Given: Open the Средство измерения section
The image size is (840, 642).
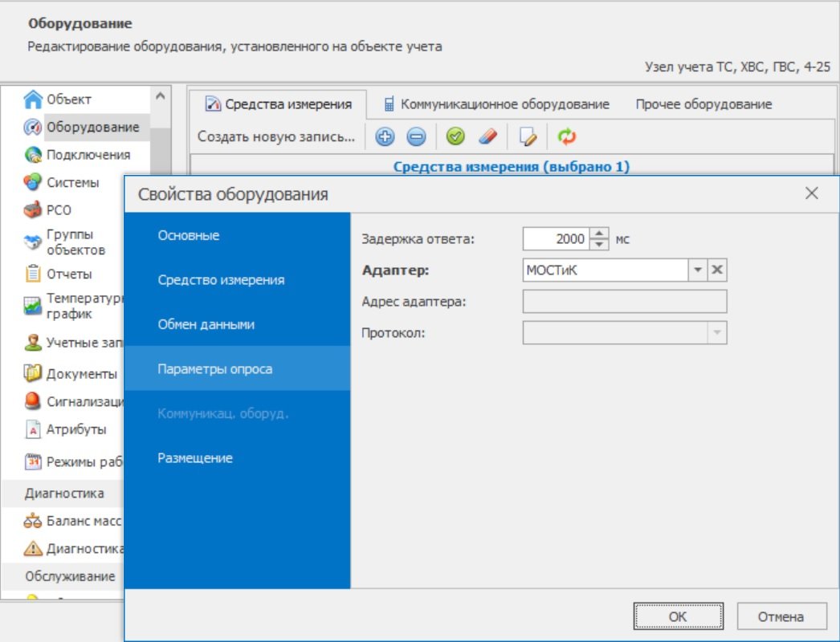Looking at the screenshot, I should pos(238,279).
